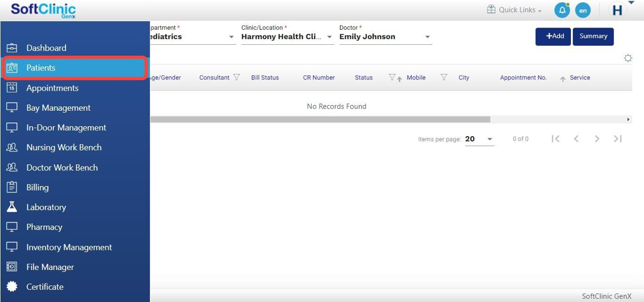Open the table settings gear icon
The width and height of the screenshot is (644, 302).
pyautogui.click(x=628, y=58)
